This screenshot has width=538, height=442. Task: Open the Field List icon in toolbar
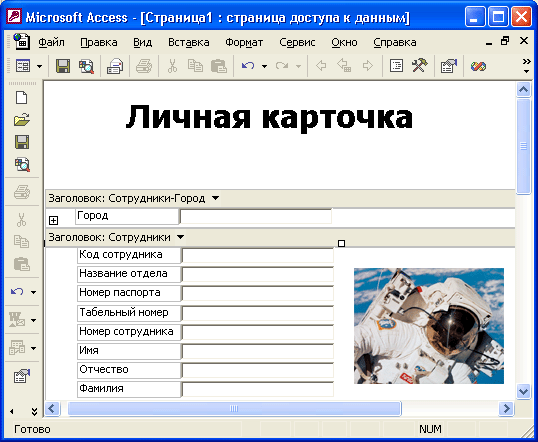[x=396, y=66]
